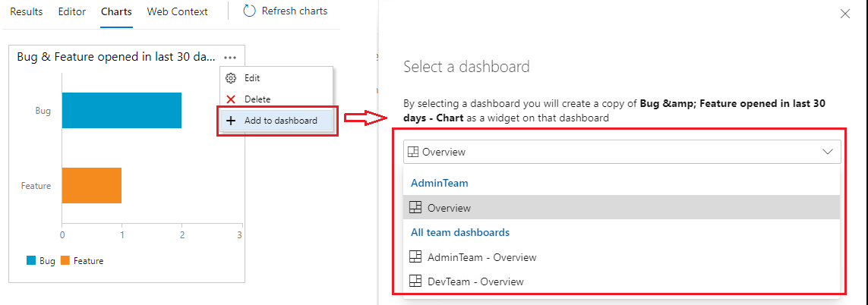Screen dimensions: 868x305
Task: Click the Refresh charts circular arrow icon
Action: [x=250, y=11]
